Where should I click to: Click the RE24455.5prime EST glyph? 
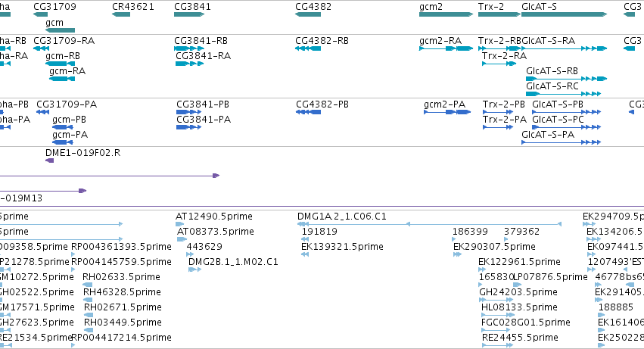click(x=497, y=345)
